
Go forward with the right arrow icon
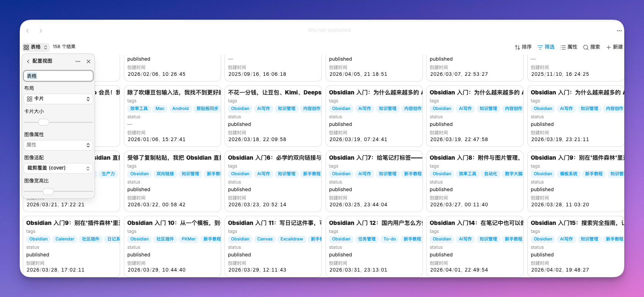click(x=41, y=31)
